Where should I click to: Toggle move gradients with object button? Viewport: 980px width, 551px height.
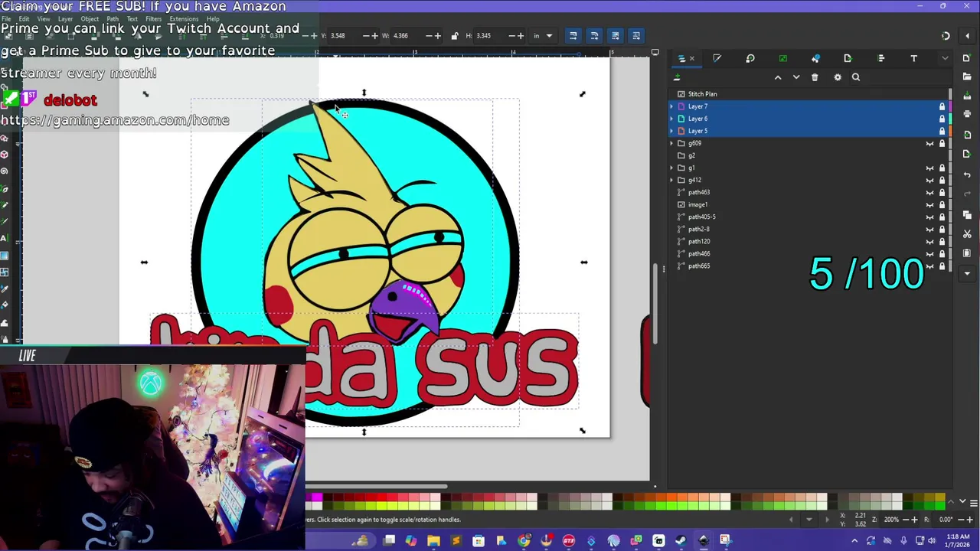[615, 35]
